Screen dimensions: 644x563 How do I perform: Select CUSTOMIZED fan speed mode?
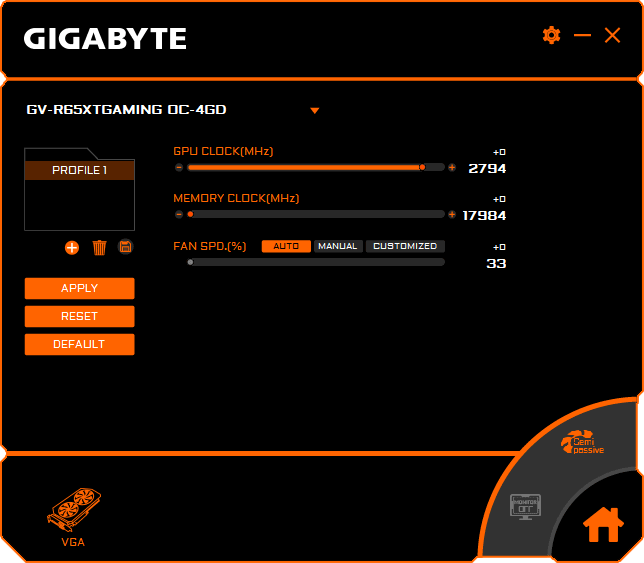pyautogui.click(x=405, y=246)
